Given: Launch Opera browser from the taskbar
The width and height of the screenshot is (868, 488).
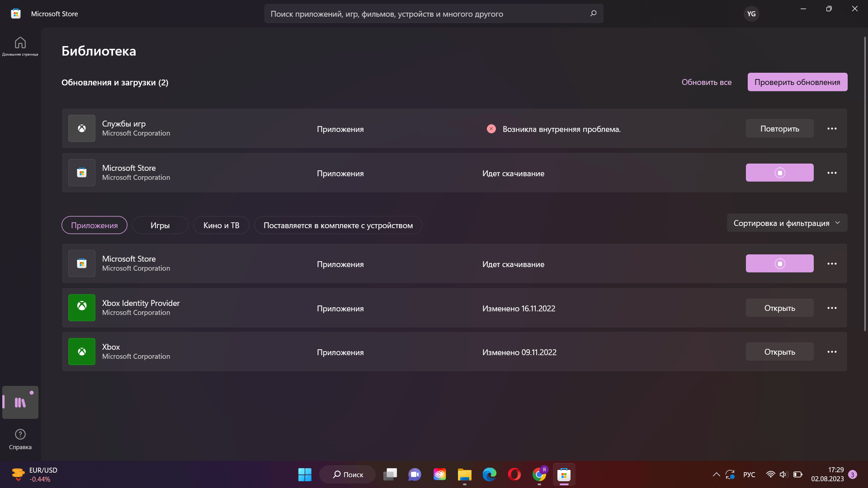Looking at the screenshot, I should click(514, 474).
